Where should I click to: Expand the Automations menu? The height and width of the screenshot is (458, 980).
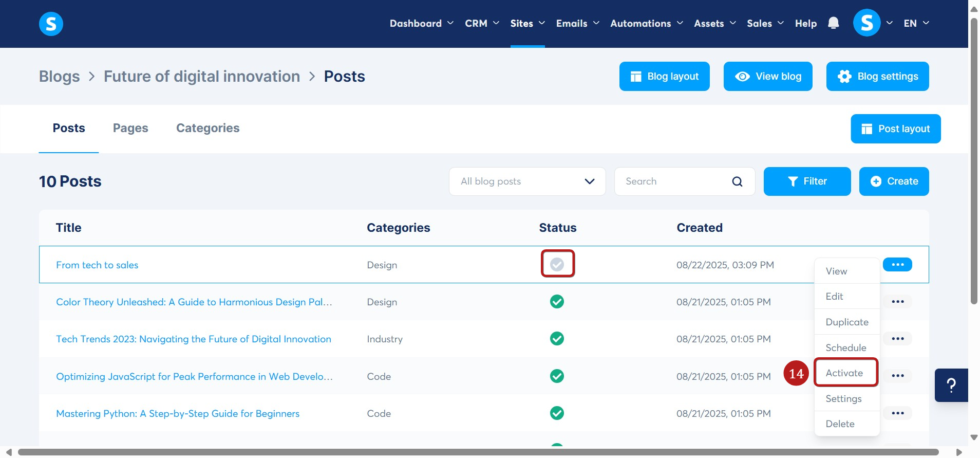647,23
